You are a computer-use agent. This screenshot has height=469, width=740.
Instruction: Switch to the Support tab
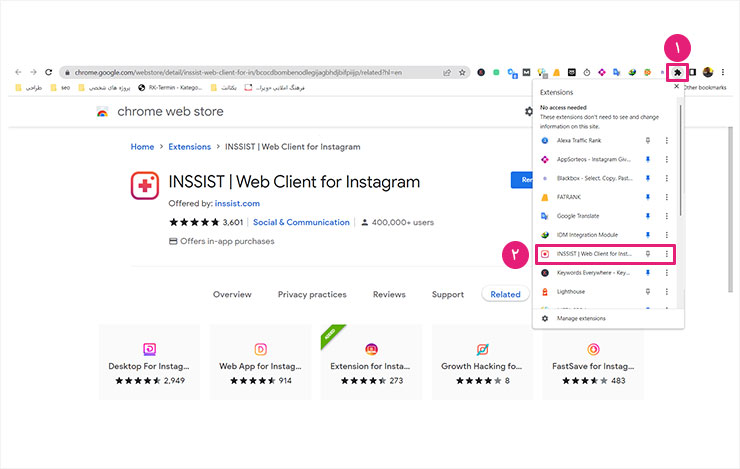(x=447, y=294)
